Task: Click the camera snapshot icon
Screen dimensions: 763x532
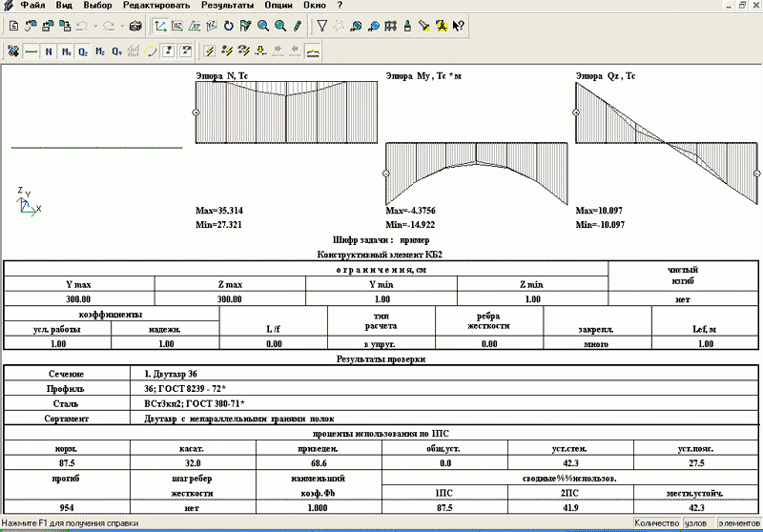Action: pos(134,27)
